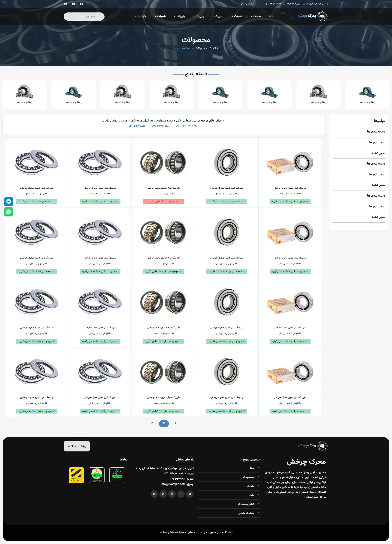The height and width of the screenshot is (544, 392).
Task: Click the magnifier icon in the search box
Action: pyautogui.click(x=99, y=16)
